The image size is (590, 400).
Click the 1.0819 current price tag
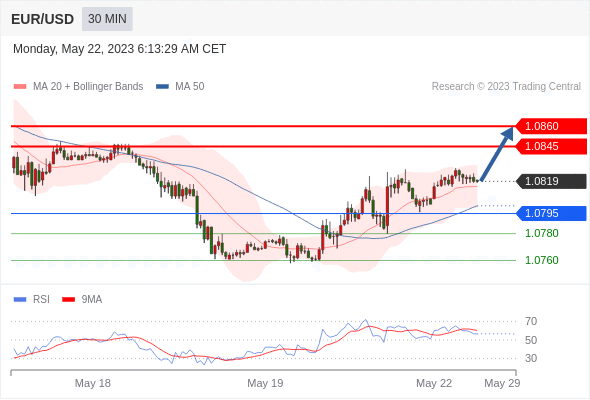point(550,181)
